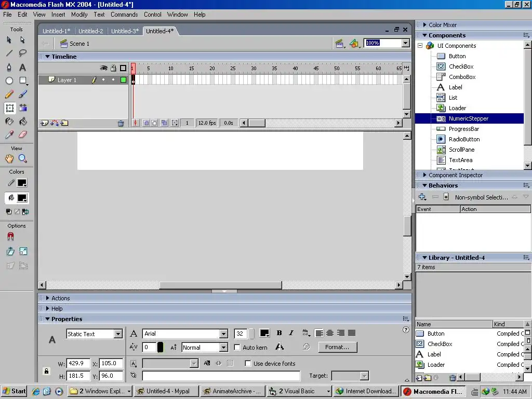Select the Arrow selection tool
Screen dimensions: 532x399
point(9,39)
